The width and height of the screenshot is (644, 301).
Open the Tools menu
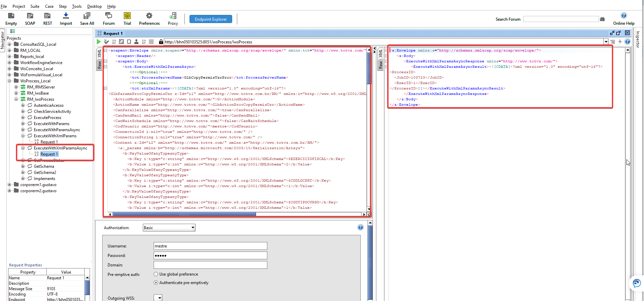[77, 6]
